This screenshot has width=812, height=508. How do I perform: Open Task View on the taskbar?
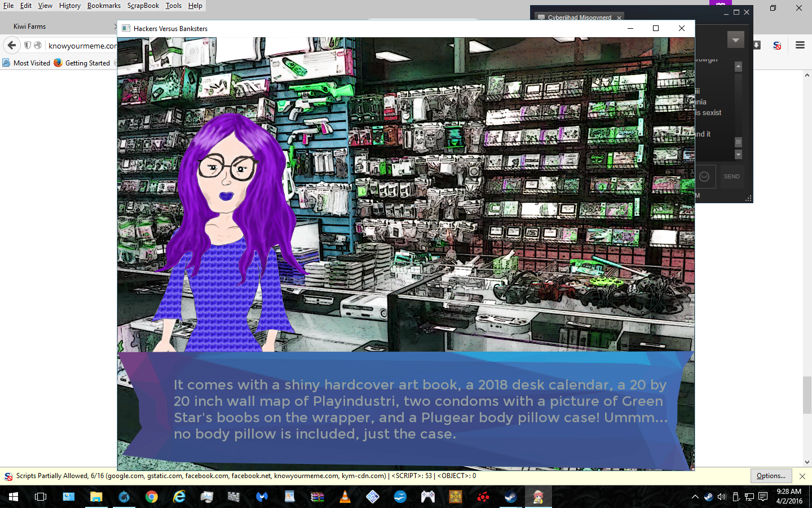pyautogui.click(x=41, y=497)
